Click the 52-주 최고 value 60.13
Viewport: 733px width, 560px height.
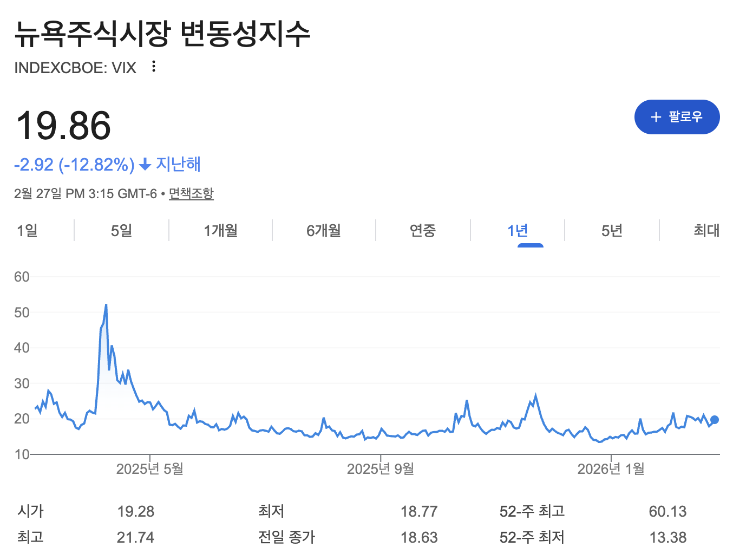tap(667, 511)
